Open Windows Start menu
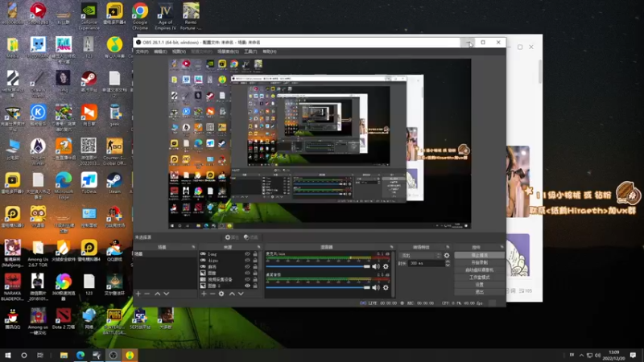The image size is (644, 362). click(x=8, y=356)
